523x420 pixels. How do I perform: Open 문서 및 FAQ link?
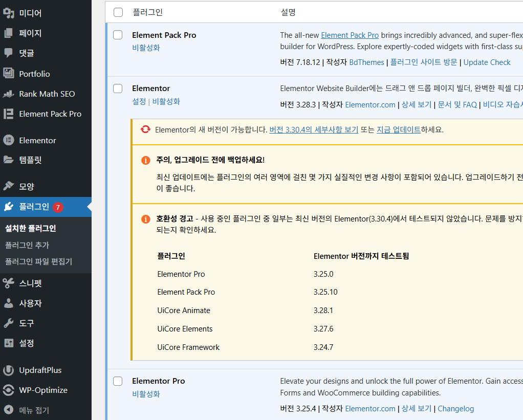[x=457, y=105]
